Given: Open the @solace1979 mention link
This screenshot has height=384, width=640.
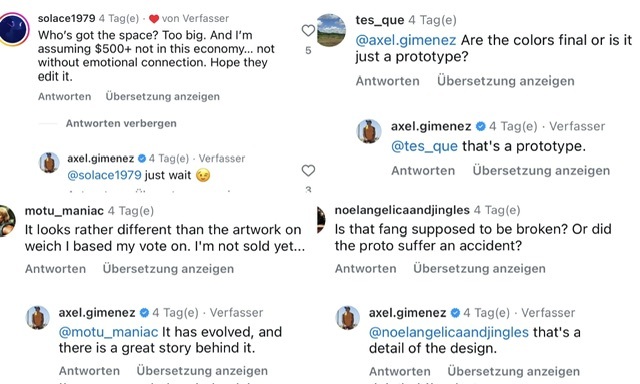Looking at the screenshot, I should (104, 175).
